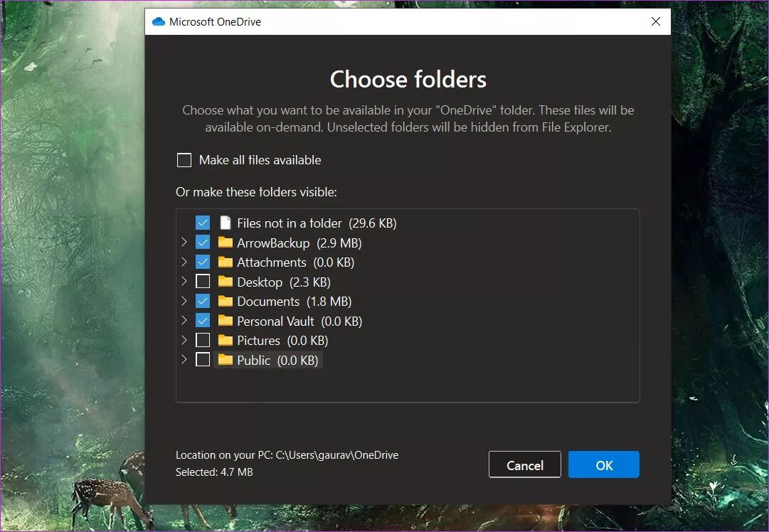Click the Microsoft OneDrive title text
769x532 pixels.
[x=215, y=21]
